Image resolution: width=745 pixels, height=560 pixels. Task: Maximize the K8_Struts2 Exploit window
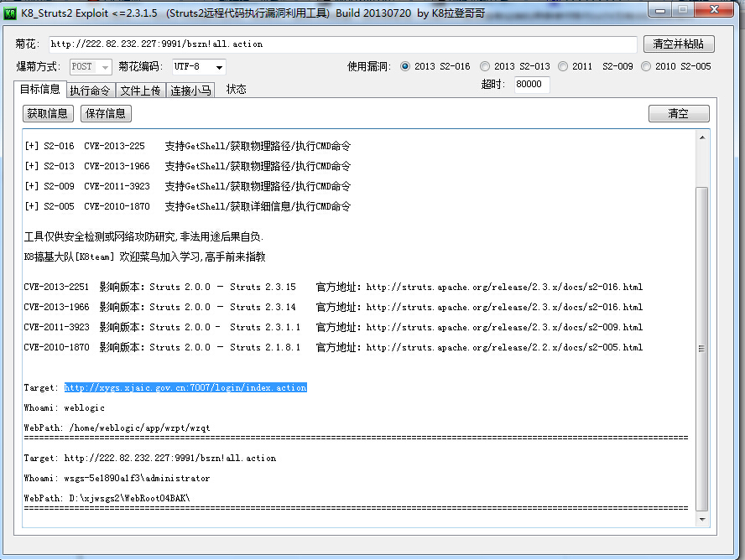(x=683, y=10)
